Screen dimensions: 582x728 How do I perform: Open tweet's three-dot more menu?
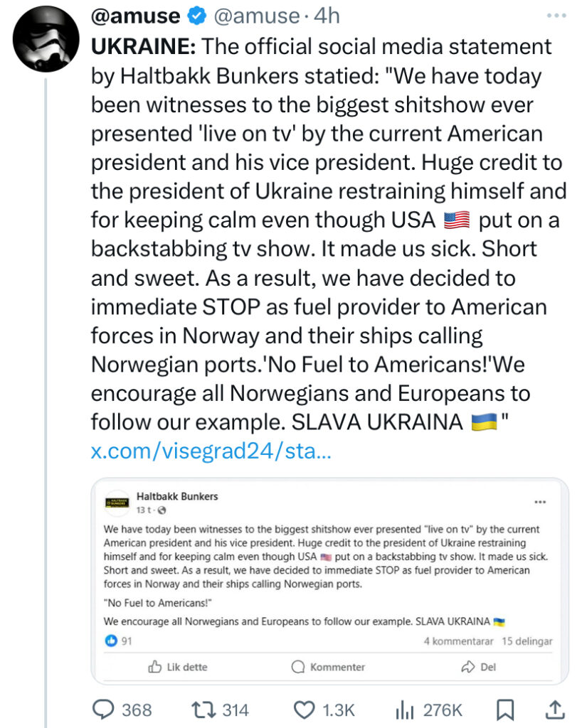pyautogui.click(x=556, y=16)
